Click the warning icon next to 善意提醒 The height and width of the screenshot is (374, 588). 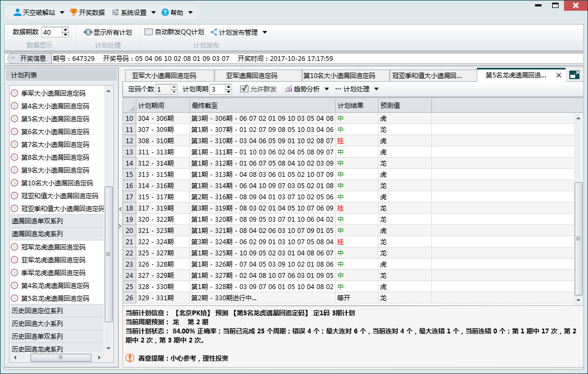tap(130, 359)
